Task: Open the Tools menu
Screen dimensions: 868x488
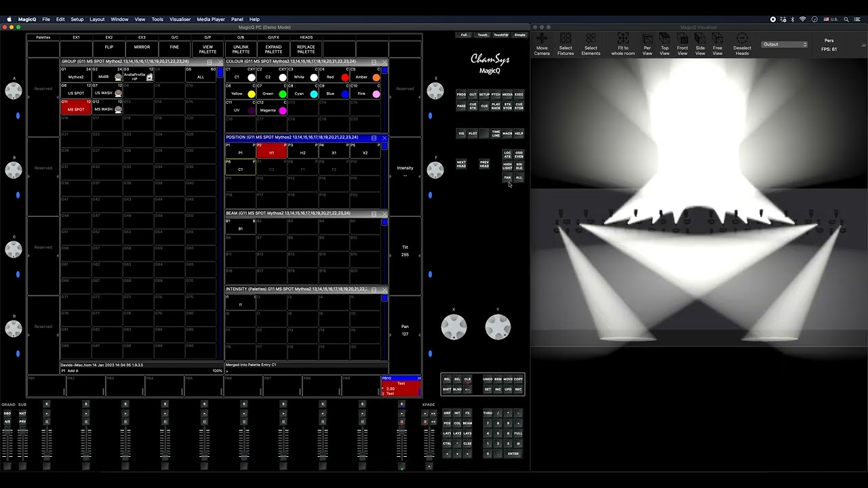Action: point(157,20)
